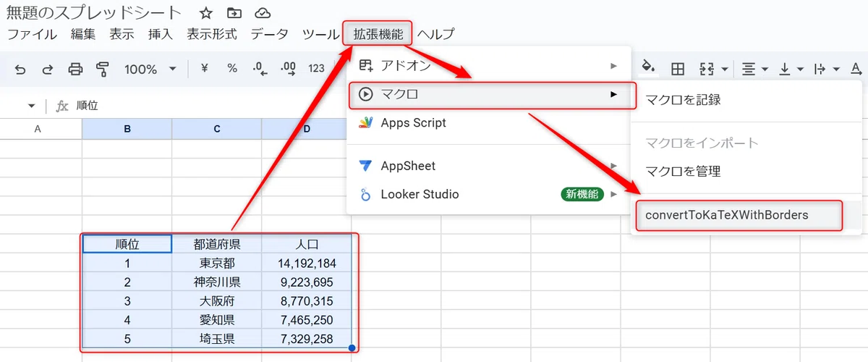The height and width of the screenshot is (362, 868).
Task: Open the 表示 menu
Action: click(122, 34)
